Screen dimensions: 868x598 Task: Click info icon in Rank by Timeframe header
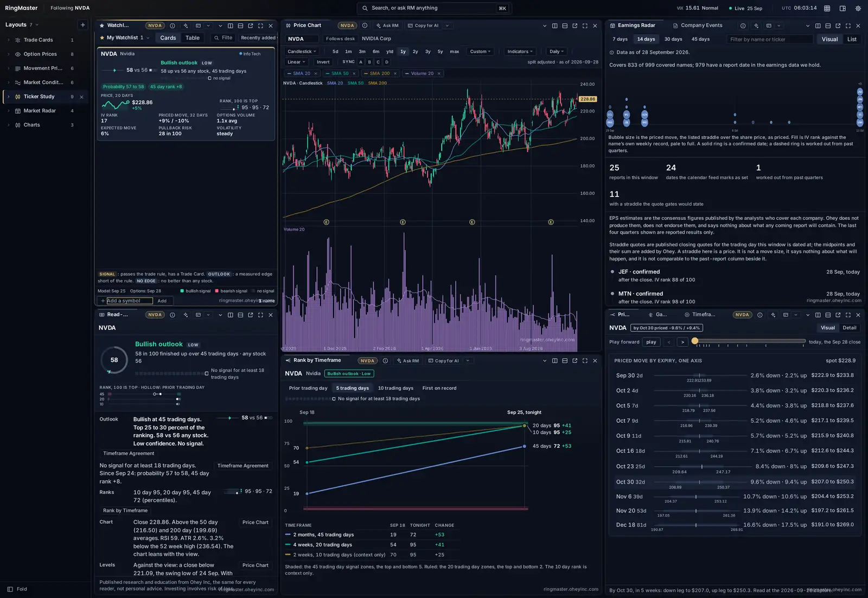(x=385, y=361)
